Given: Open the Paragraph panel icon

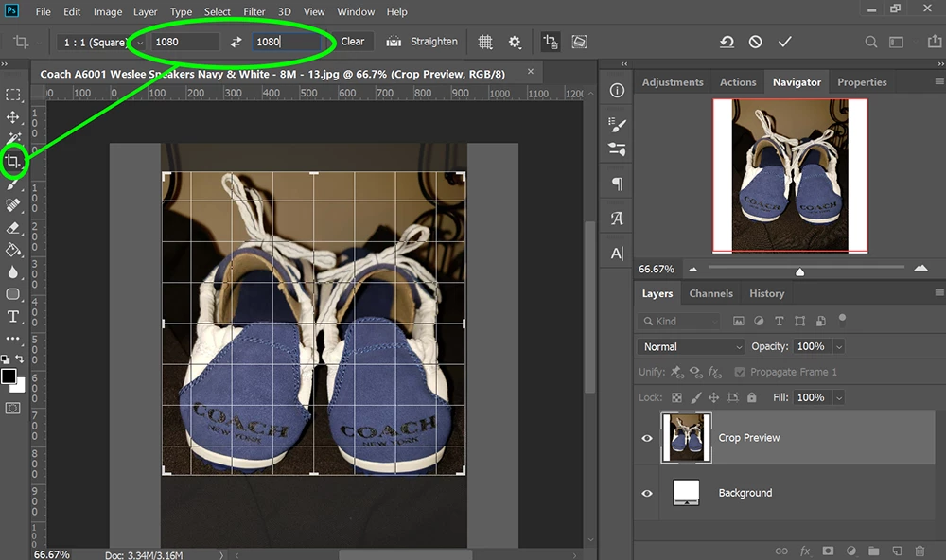Looking at the screenshot, I should [x=617, y=184].
